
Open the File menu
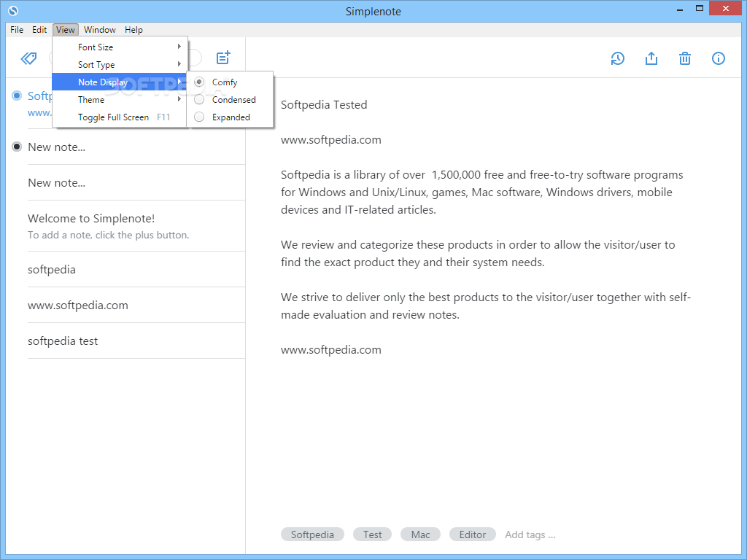point(17,29)
